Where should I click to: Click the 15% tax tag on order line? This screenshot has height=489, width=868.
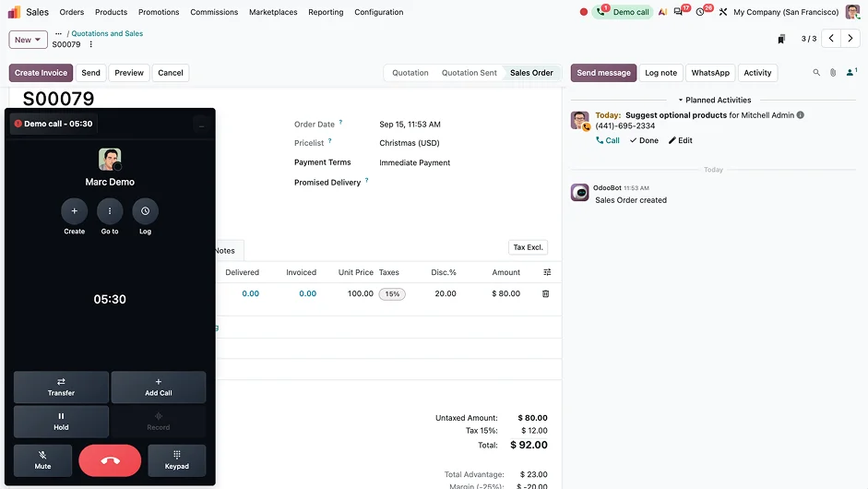tap(392, 294)
